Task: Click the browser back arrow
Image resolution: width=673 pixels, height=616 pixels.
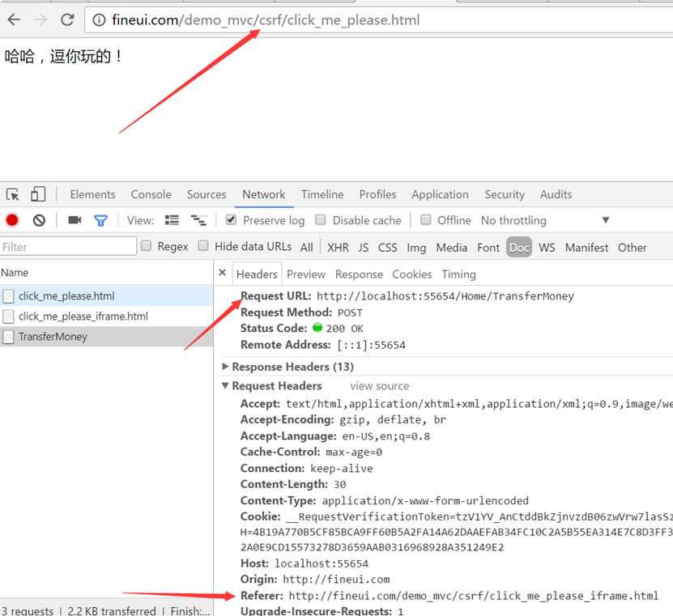Action: click(14, 19)
